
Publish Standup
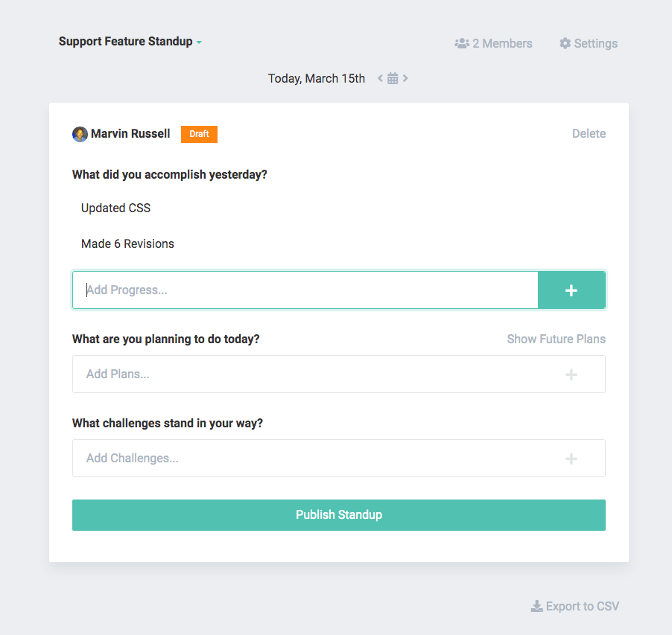click(x=339, y=514)
